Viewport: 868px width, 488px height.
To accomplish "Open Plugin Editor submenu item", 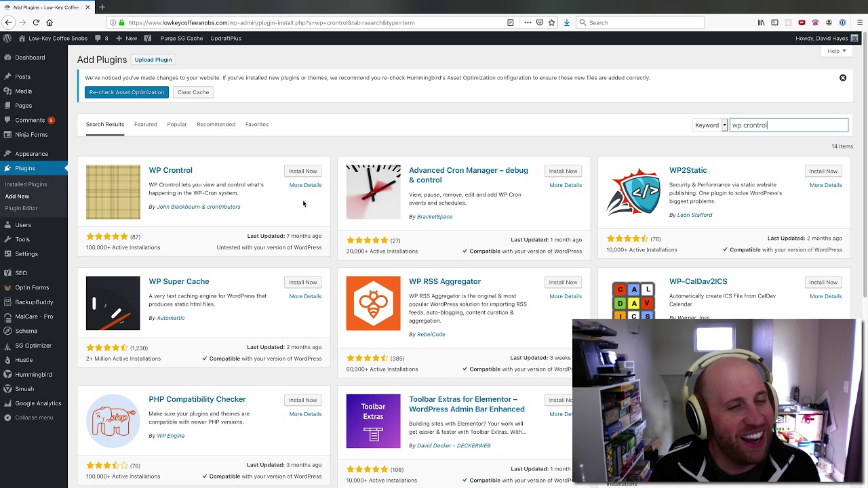I will (x=21, y=208).
